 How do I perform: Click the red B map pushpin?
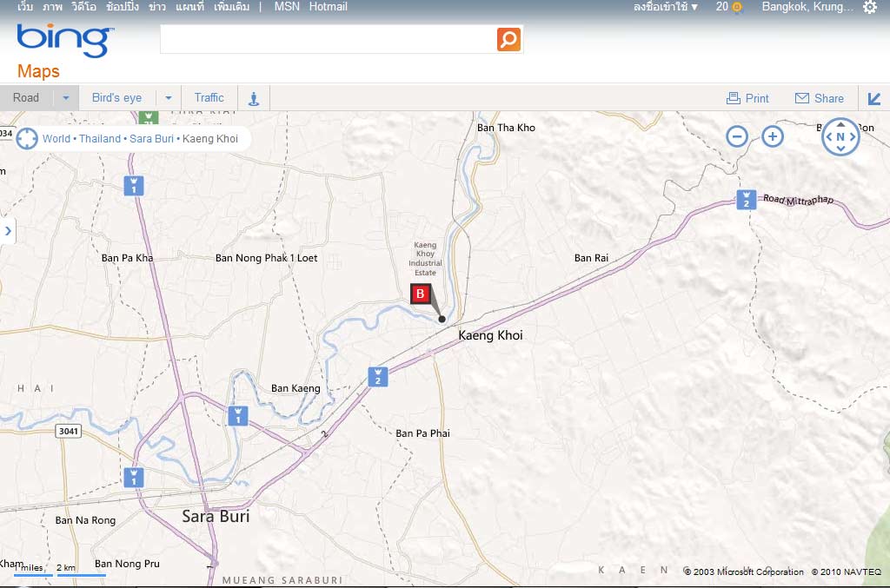click(421, 294)
